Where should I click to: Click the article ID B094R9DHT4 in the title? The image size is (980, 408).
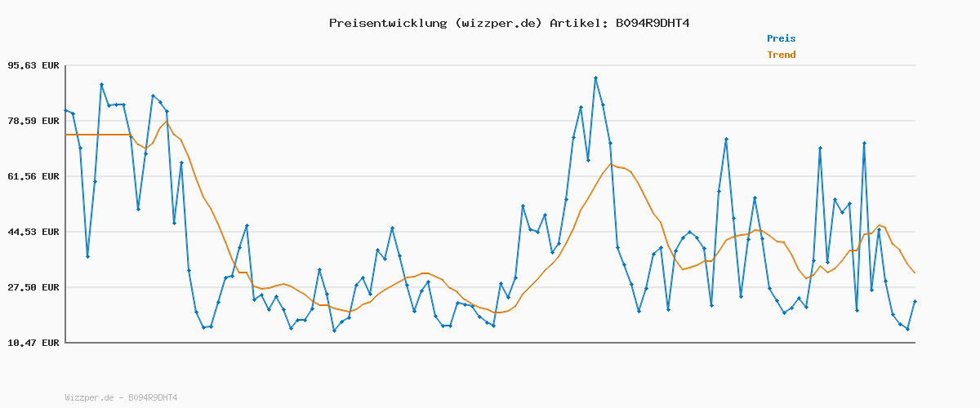click(x=653, y=23)
